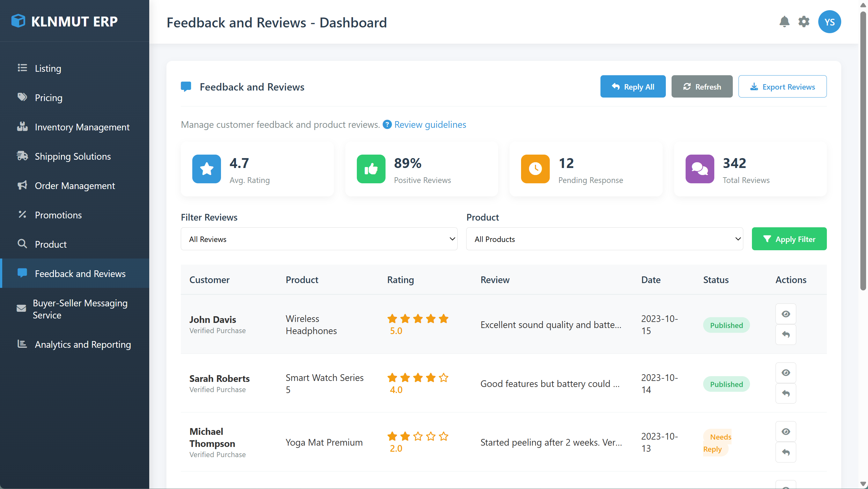
Task: Open Analytics and Reporting
Action: (x=83, y=344)
